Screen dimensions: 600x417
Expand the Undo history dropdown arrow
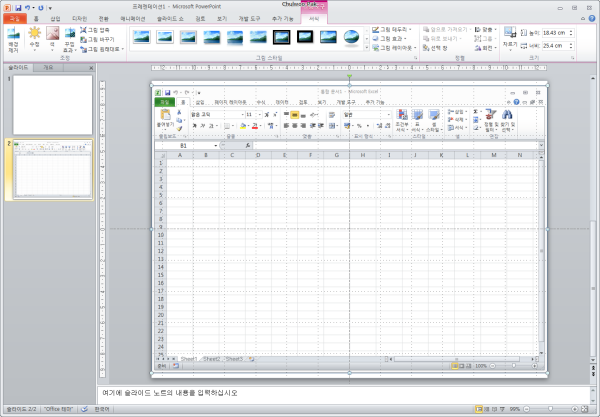click(33, 8)
